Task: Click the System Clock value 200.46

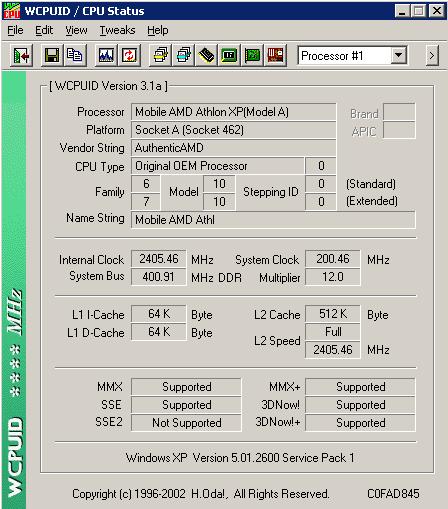Action: [x=333, y=259]
